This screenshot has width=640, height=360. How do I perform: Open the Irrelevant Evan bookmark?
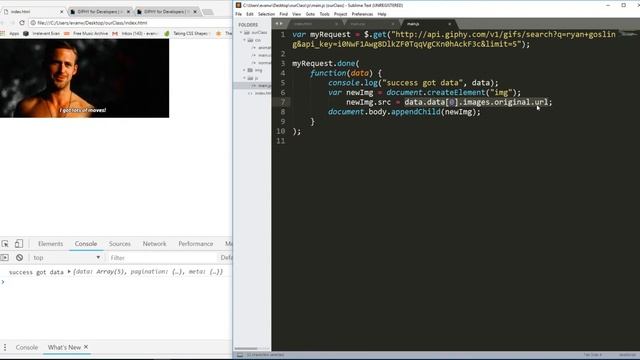pyautogui.click(x=41, y=33)
